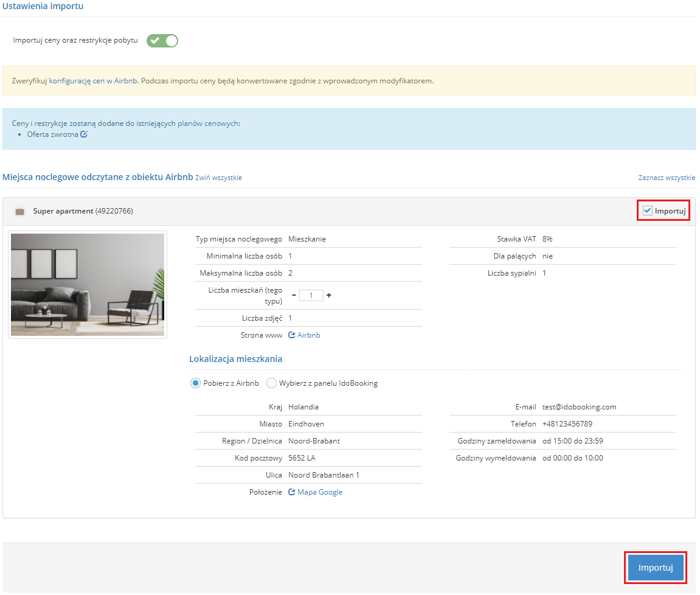Screen dimensions: 700x595
Task: Click the suitcase icon beside Super apartment
Action: (20, 211)
